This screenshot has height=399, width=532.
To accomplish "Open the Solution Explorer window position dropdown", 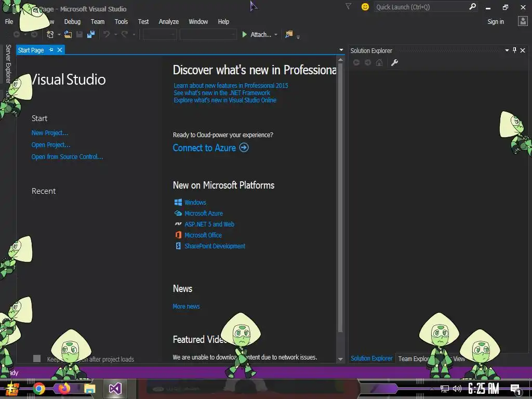I will (x=507, y=50).
